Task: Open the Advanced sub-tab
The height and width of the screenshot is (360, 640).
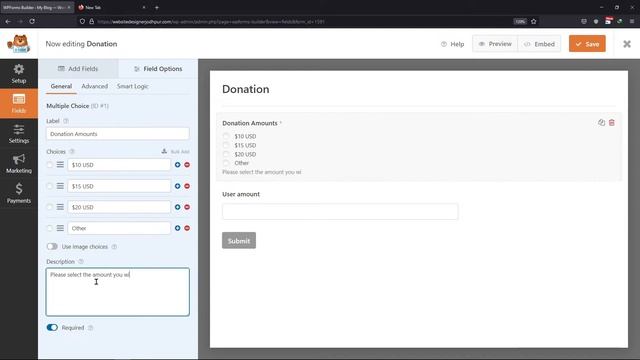Action: (x=95, y=86)
